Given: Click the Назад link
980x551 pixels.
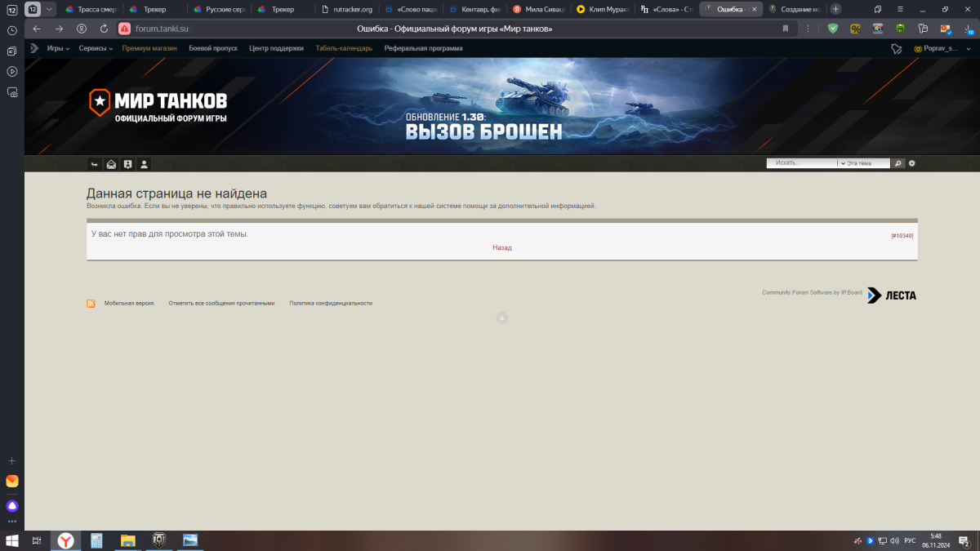Looking at the screenshot, I should [502, 247].
